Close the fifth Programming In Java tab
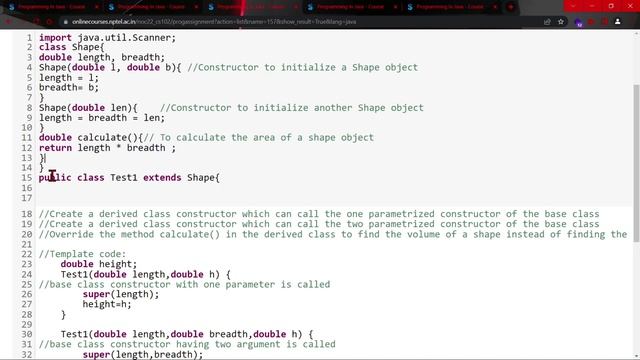 [x=495, y=7]
